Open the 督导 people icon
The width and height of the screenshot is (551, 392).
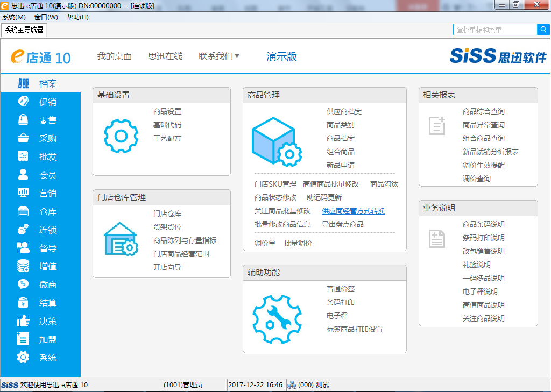tap(23, 248)
